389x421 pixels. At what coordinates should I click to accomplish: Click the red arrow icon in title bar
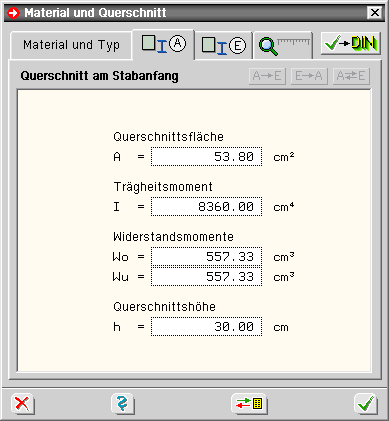13,13
